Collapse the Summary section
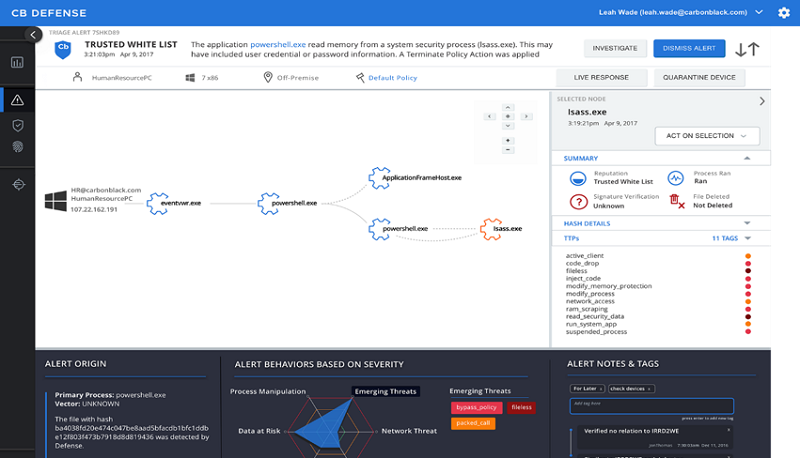This screenshot has height=458, width=800. [x=747, y=158]
